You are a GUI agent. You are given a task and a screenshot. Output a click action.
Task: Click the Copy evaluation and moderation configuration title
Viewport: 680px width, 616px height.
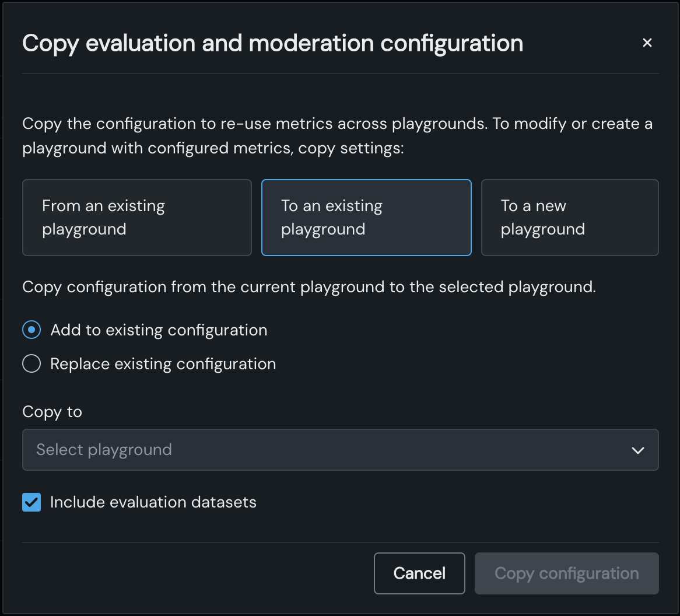click(272, 44)
